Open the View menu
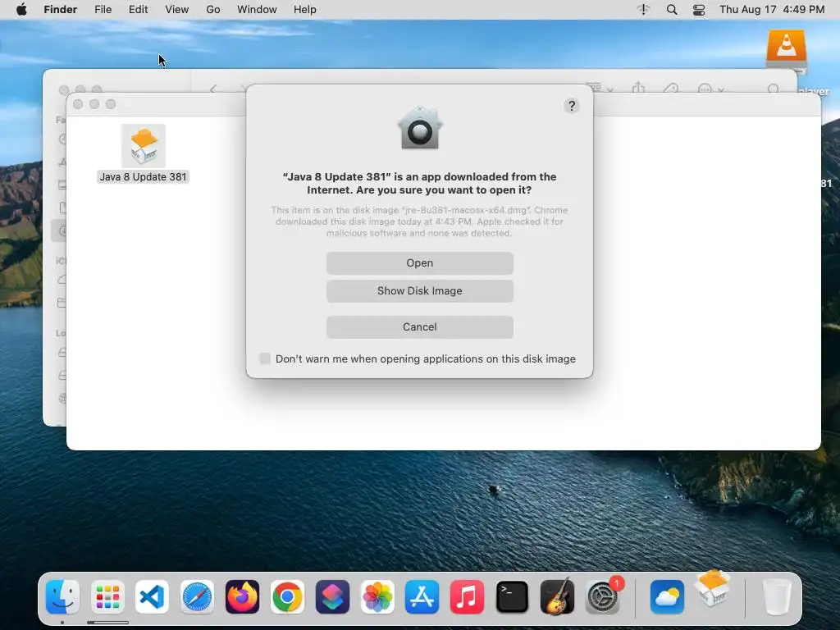840x630 pixels. point(177,9)
